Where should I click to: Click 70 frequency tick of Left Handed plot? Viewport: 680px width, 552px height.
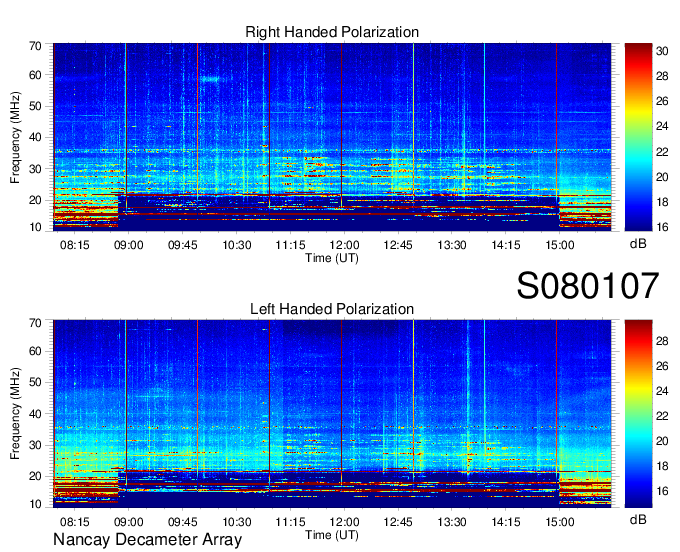pos(36,323)
